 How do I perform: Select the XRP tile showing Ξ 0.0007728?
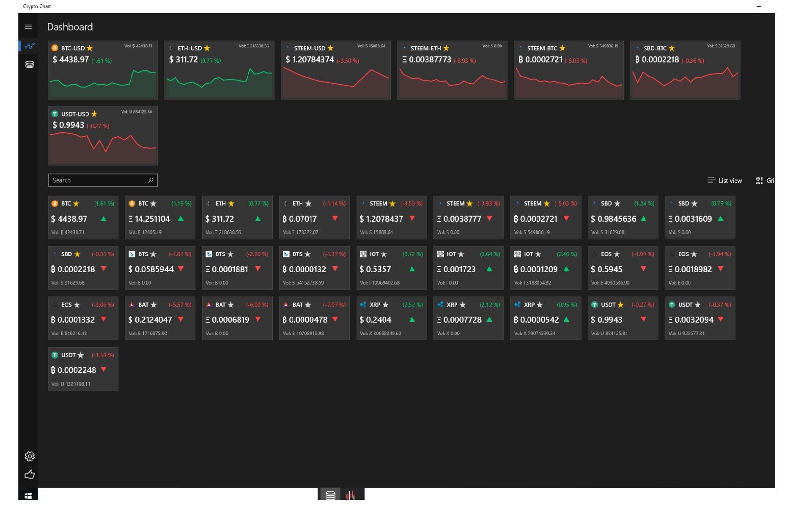pos(469,318)
